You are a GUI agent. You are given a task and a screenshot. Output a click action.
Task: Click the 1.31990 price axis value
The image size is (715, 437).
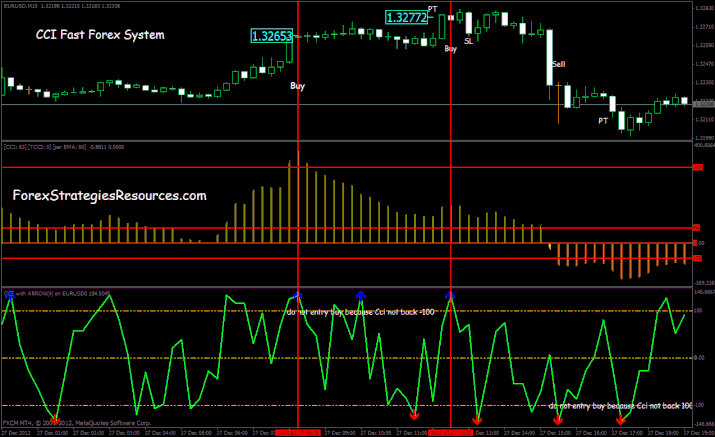704,138
